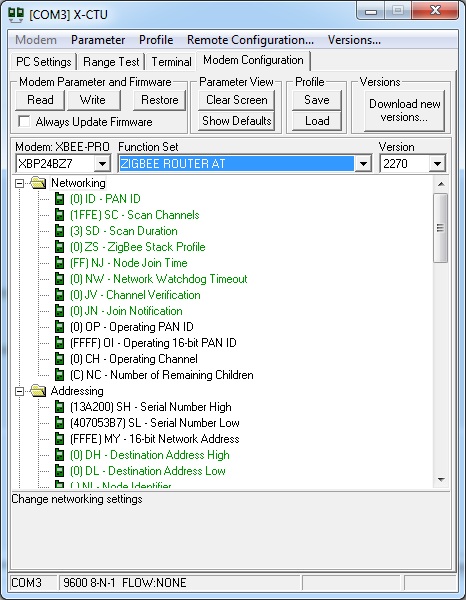Screen dimensions: 466x600
Task: Click the icon beside JV - Channel Verification
Action: click(59, 295)
